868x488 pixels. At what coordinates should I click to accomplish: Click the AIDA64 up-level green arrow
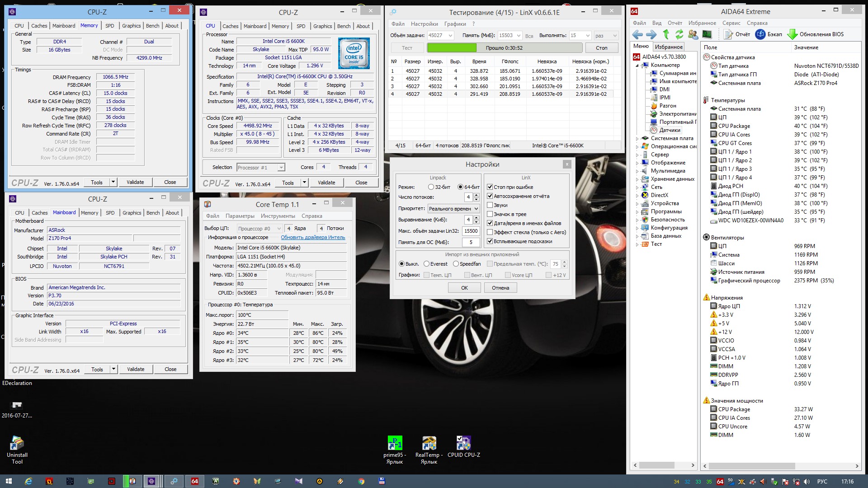[x=666, y=34]
